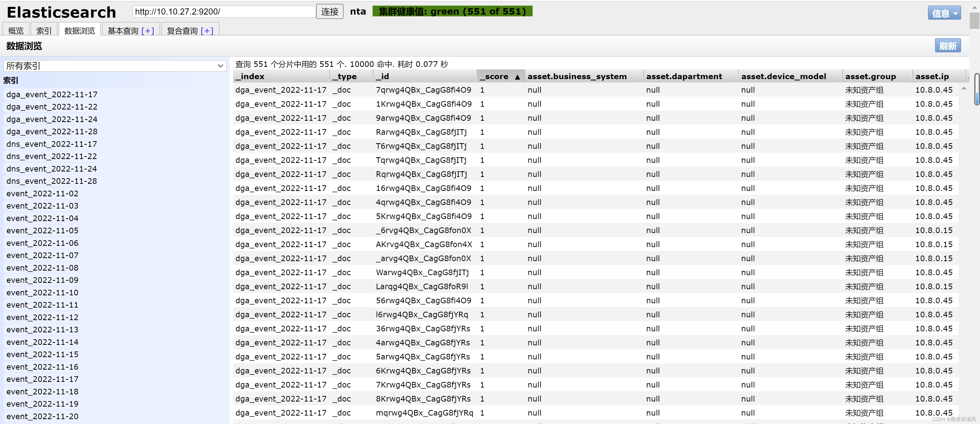Click the query summary text line
This screenshot has width=980, height=424.
(341, 64)
